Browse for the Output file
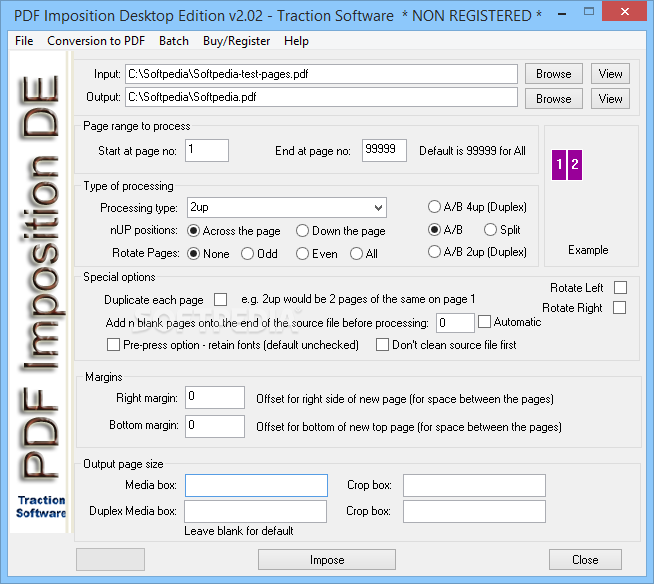This screenshot has height=584, width=654. pos(553,99)
